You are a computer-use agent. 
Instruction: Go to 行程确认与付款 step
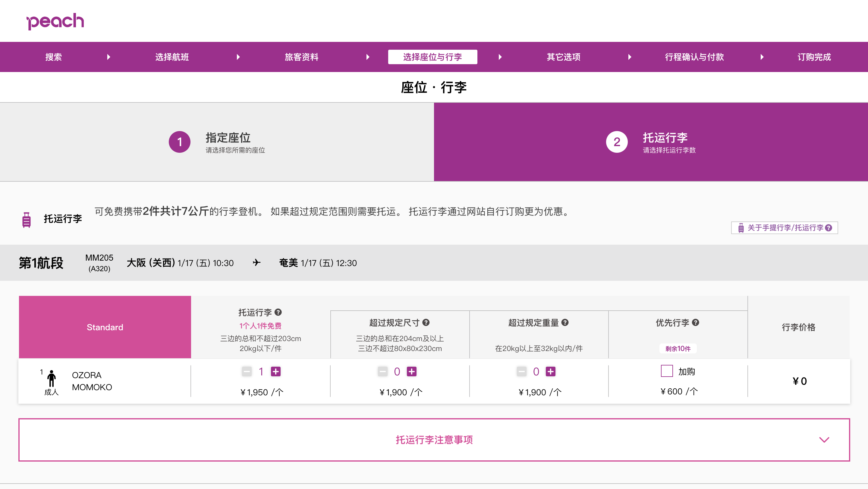coord(694,57)
